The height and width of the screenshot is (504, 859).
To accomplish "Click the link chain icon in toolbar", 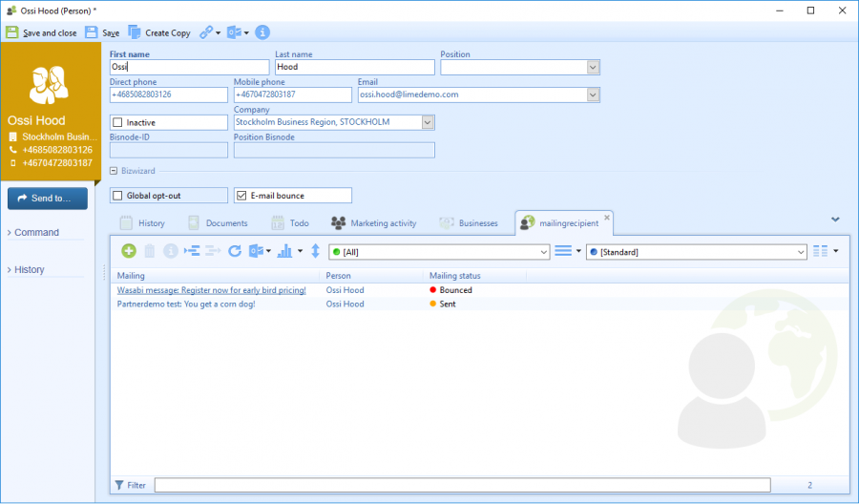I will (206, 32).
